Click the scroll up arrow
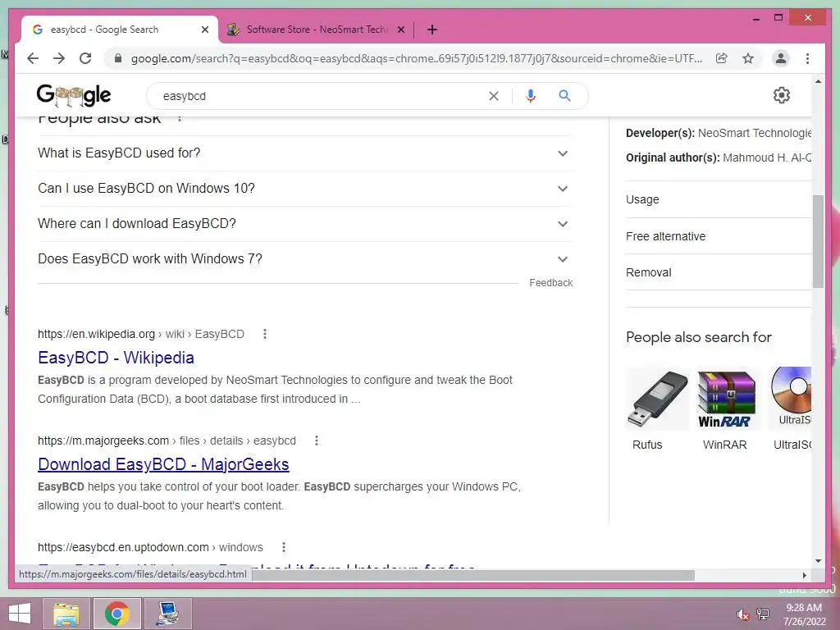 point(818,81)
